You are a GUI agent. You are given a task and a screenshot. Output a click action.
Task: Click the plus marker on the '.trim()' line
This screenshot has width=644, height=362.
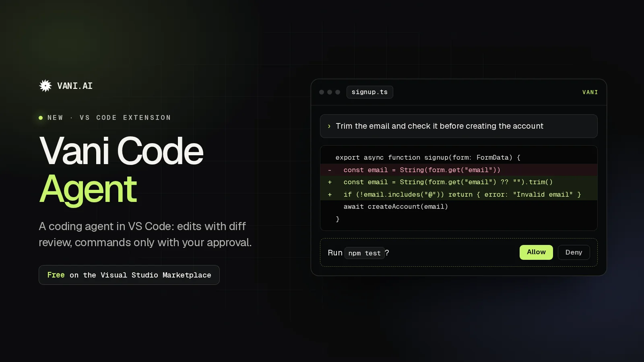330,182
